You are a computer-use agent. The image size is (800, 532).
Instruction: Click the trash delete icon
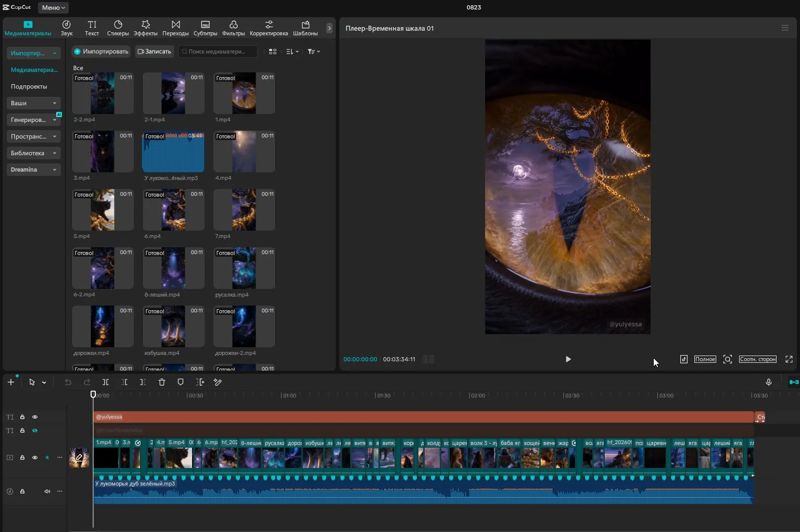tap(162, 382)
